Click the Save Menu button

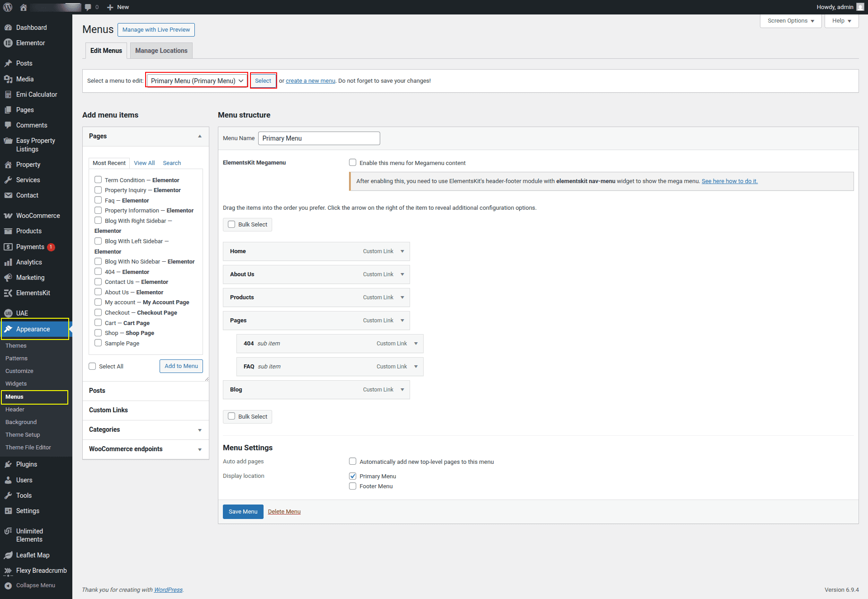coord(243,512)
